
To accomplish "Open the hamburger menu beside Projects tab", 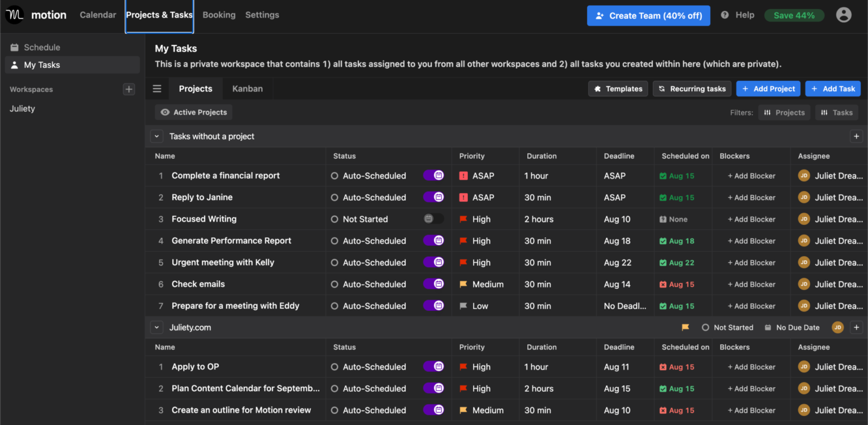I will coord(157,89).
